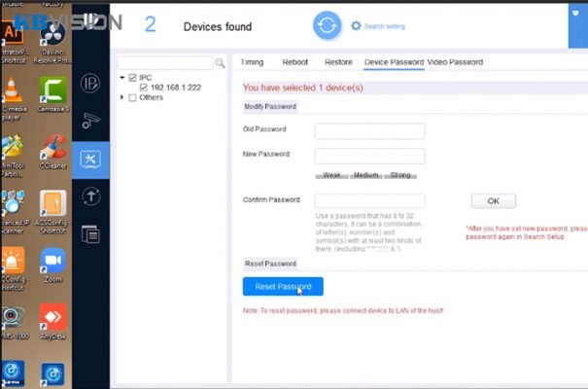Image resolution: width=588 pixels, height=389 pixels.
Task: Open Search setting gear icon
Action: [356, 26]
